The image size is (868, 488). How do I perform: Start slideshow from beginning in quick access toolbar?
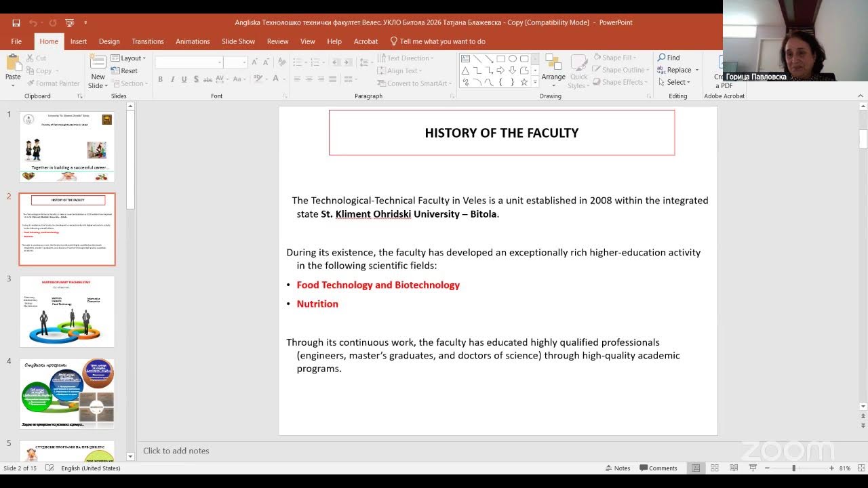69,22
